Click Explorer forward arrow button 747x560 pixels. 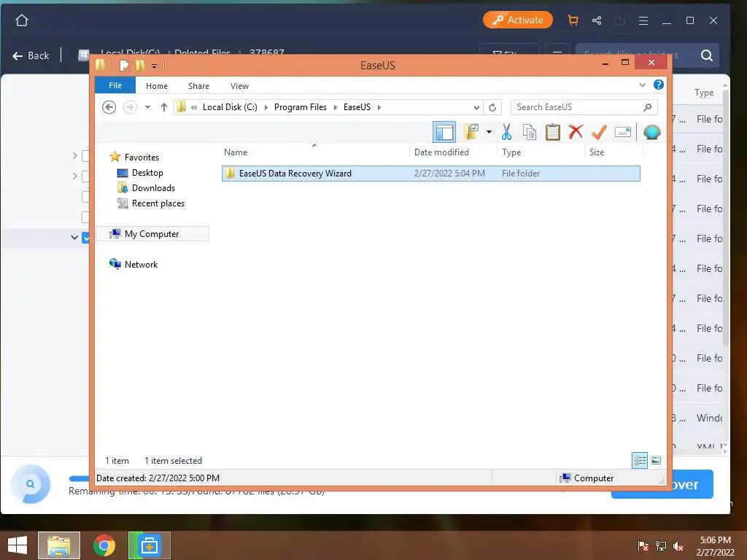coord(130,107)
